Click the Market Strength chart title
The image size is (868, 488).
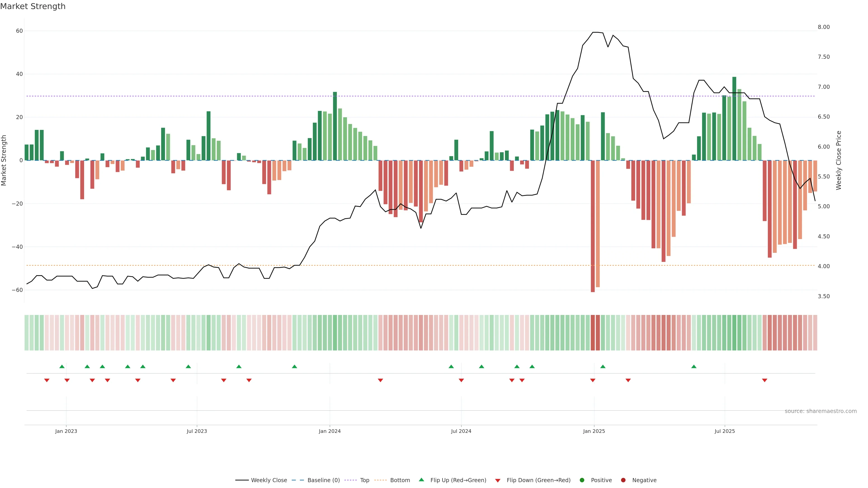(33, 6)
